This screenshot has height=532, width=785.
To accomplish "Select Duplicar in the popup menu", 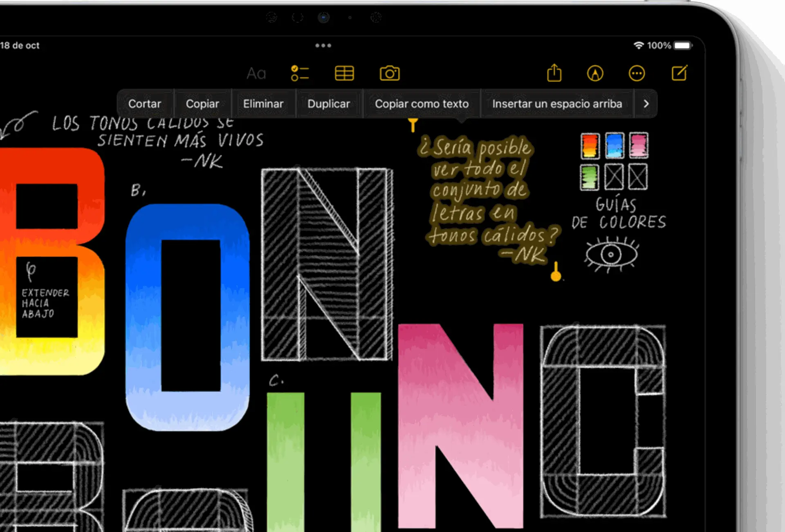I will coord(329,104).
